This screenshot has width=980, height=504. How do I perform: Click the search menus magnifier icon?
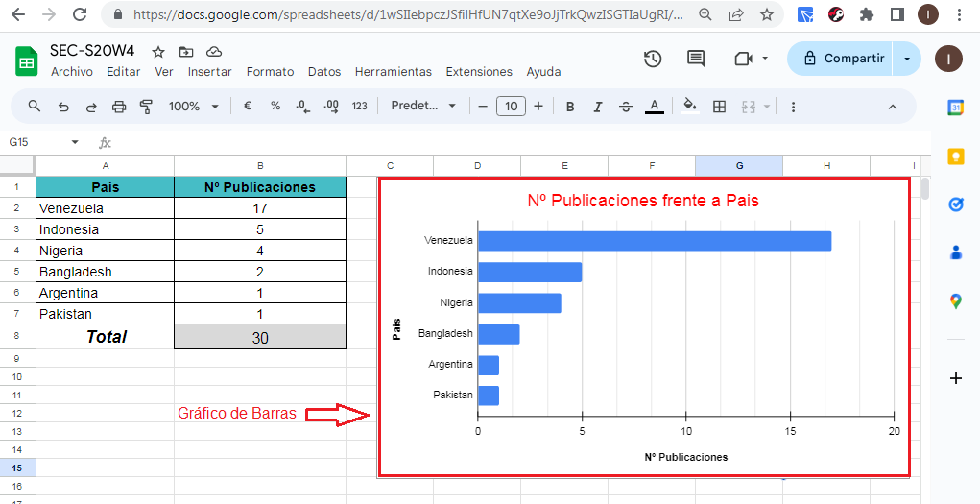coord(35,107)
